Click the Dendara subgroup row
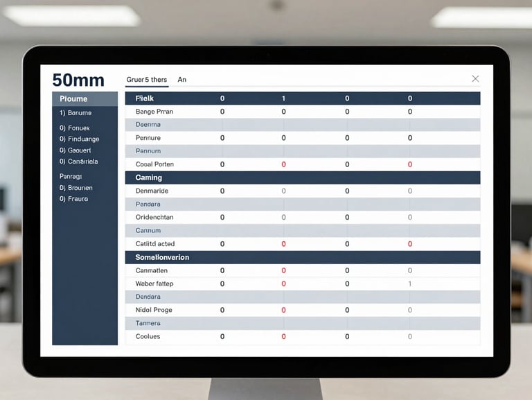The width and height of the screenshot is (532, 400). 303,297
